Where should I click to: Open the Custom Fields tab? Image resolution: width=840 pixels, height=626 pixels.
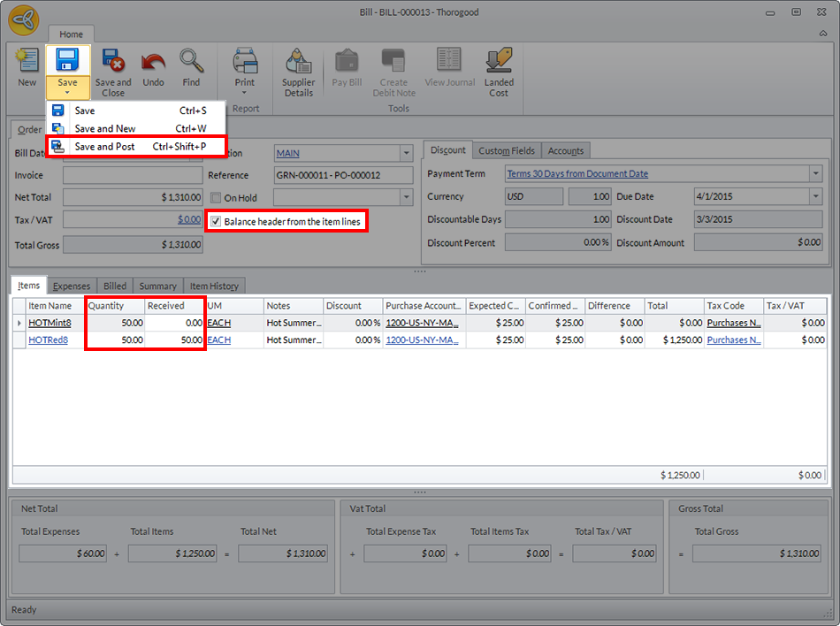(x=507, y=151)
